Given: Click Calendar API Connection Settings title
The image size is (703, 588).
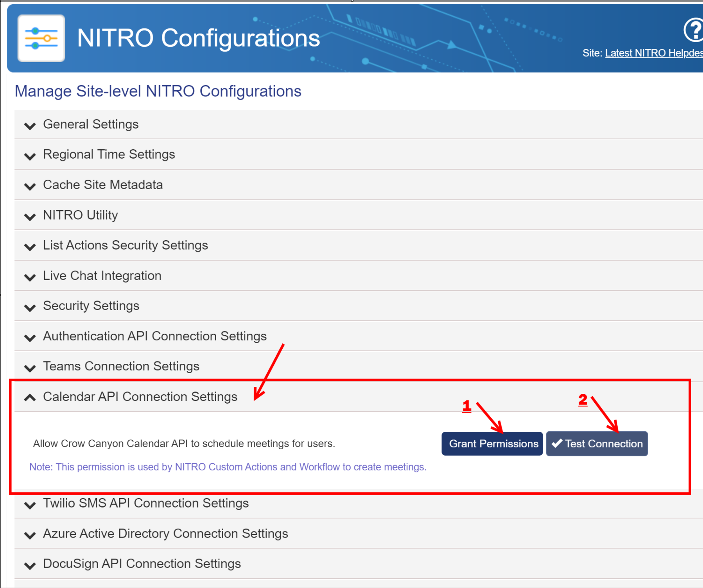Looking at the screenshot, I should (140, 397).
